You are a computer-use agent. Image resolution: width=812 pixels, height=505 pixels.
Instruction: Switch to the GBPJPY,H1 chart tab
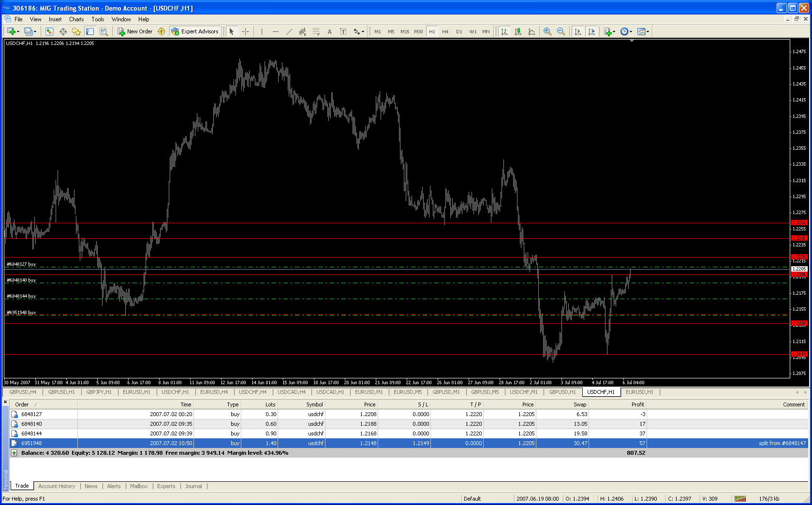point(99,392)
